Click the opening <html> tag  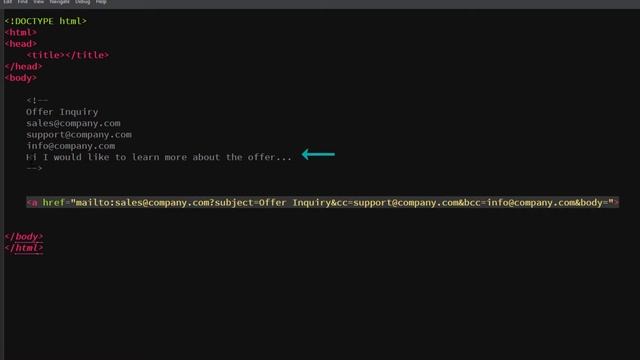pyautogui.click(x=20, y=32)
